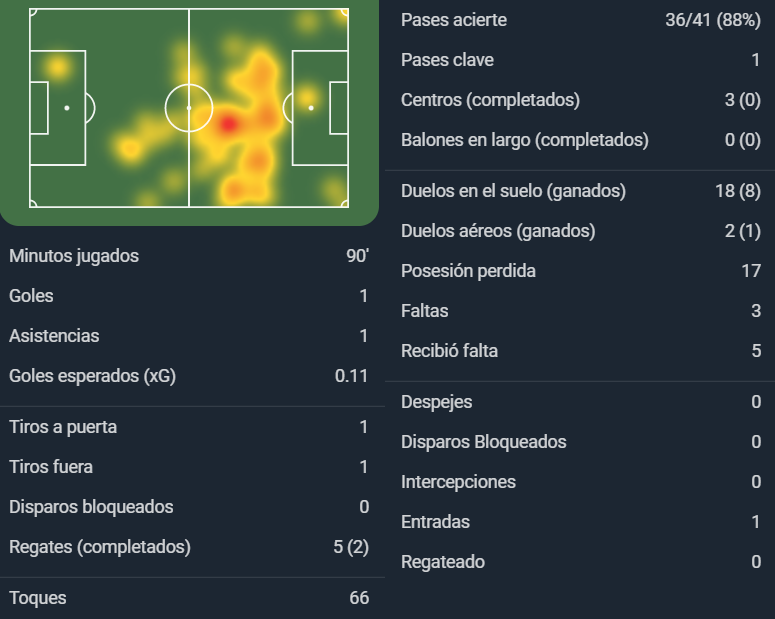Select the Intercepciones row

[x=581, y=482]
